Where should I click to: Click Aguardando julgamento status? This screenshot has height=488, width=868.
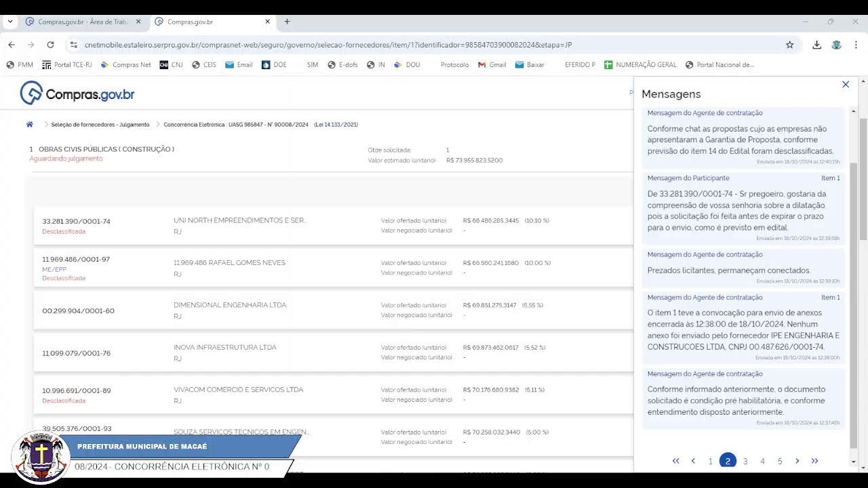pyautogui.click(x=66, y=159)
